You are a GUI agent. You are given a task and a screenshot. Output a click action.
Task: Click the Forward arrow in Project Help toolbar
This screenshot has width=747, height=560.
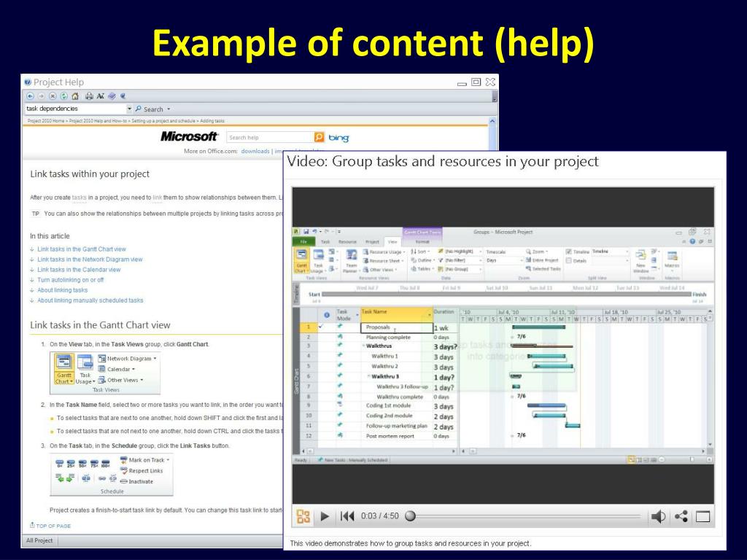click(x=42, y=96)
